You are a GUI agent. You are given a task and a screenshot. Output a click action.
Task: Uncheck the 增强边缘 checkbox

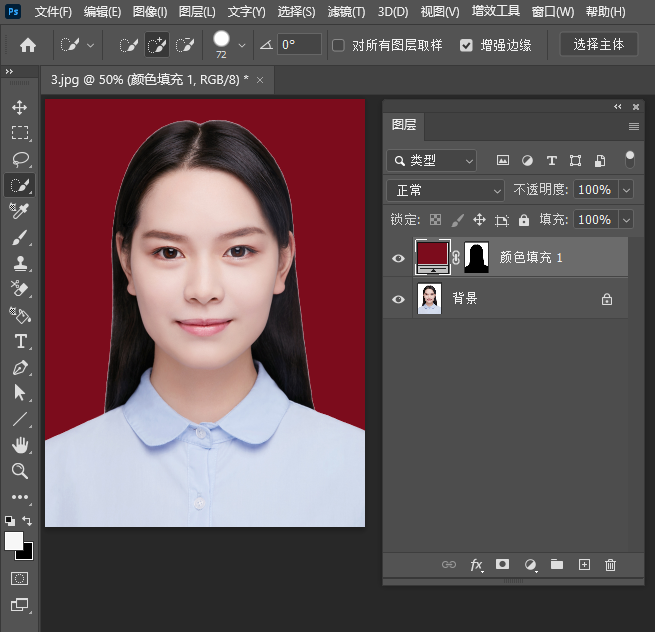pyautogui.click(x=467, y=45)
